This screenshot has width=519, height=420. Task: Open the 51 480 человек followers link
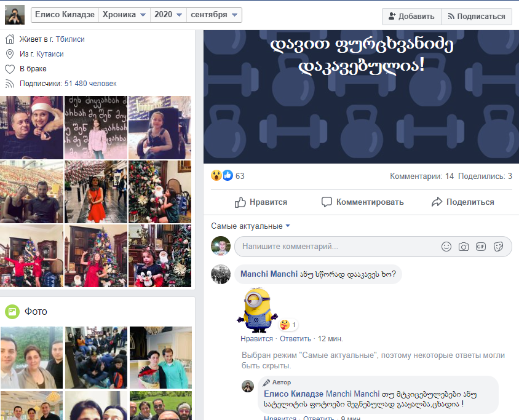click(90, 84)
